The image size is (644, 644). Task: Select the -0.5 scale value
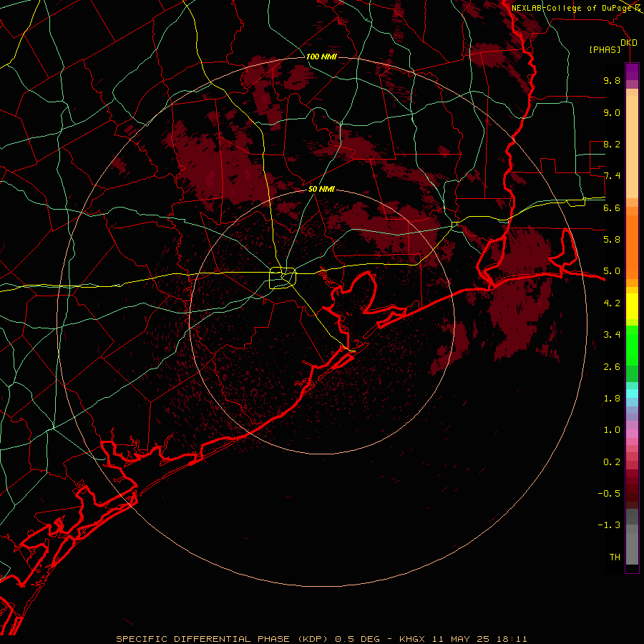click(x=609, y=494)
